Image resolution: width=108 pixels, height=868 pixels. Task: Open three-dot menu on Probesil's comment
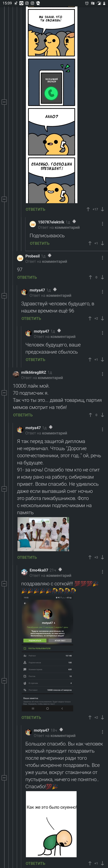point(102,258)
